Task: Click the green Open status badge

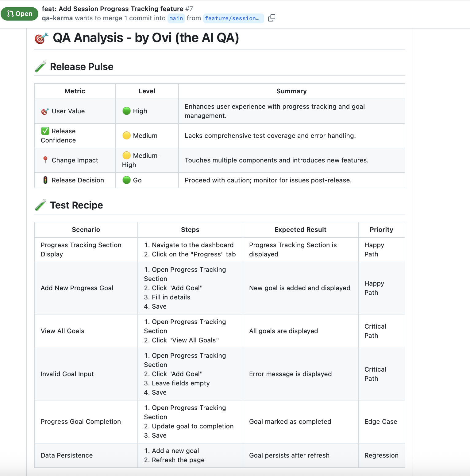Action: click(20, 14)
